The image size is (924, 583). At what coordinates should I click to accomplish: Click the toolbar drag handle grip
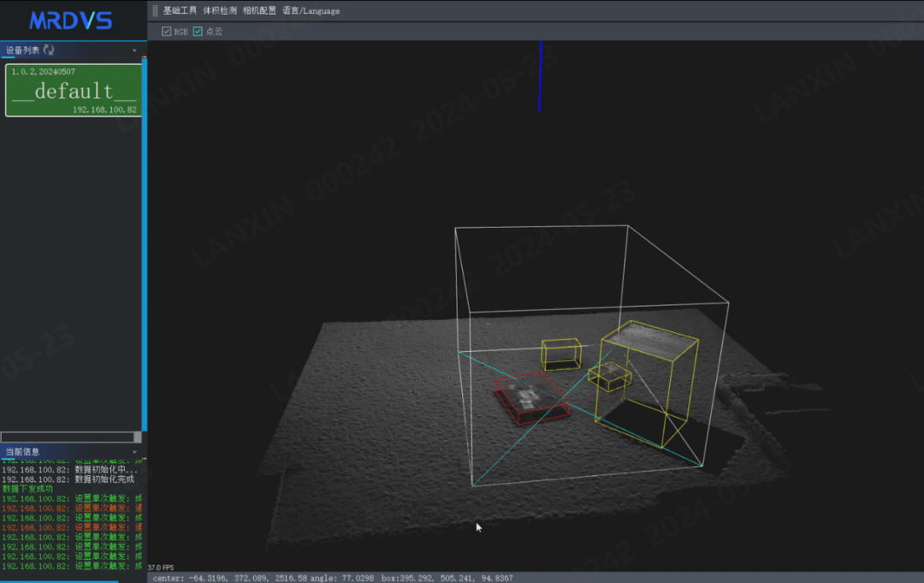click(x=155, y=11)
